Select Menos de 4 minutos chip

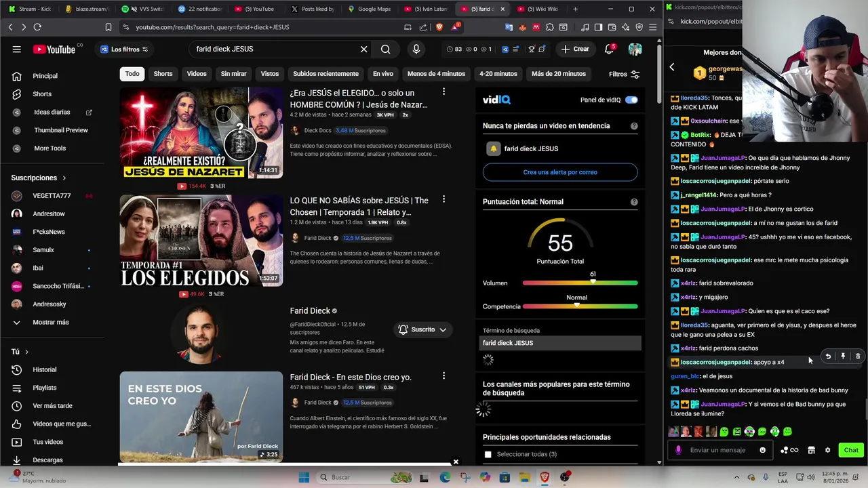pyautogui.click(x=436, y=74)
